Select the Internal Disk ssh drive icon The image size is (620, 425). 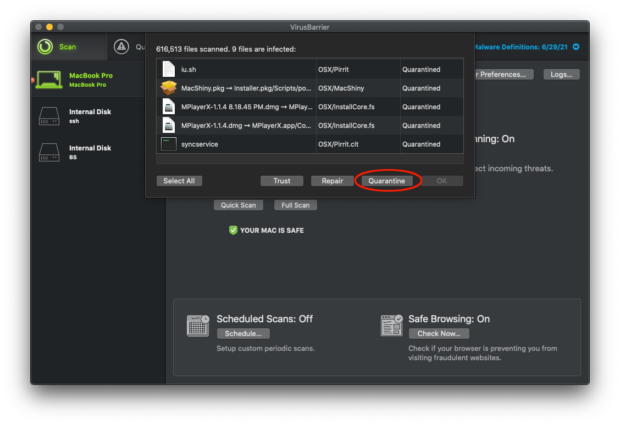[x=50, y=116]
